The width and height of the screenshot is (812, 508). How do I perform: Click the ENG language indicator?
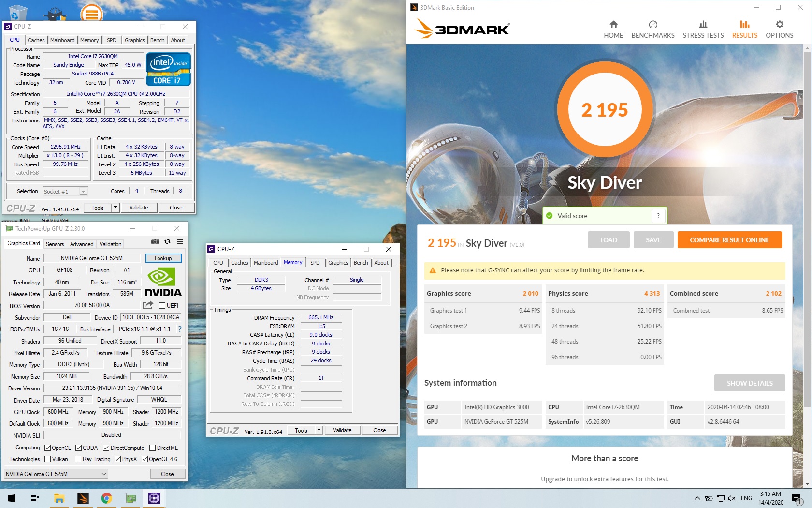746,498
